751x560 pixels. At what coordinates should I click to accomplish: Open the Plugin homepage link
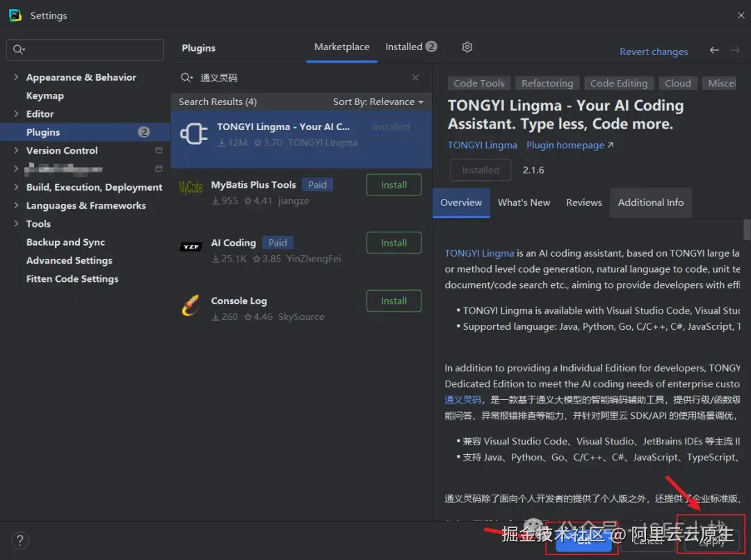coord(570,145)
